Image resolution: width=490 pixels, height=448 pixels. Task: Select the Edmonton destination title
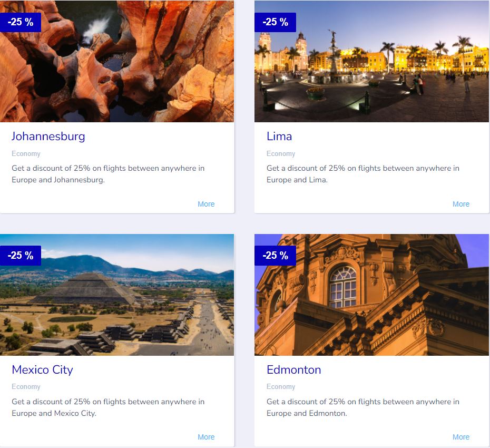click(294, 370)
